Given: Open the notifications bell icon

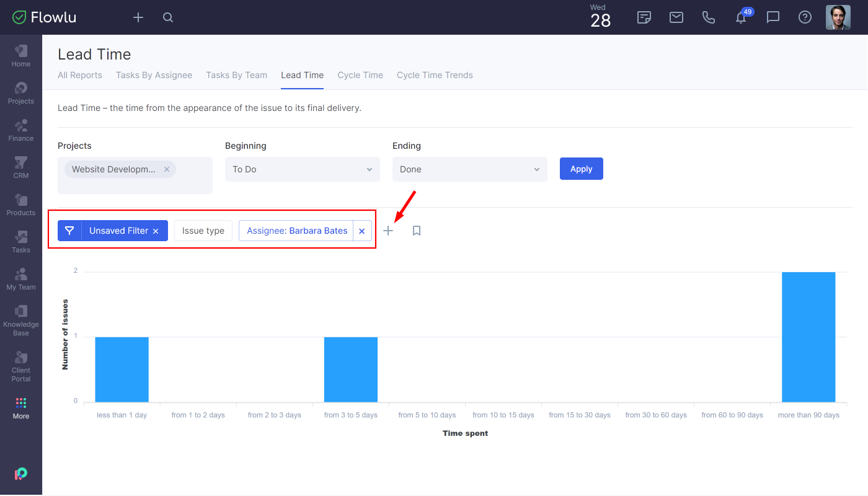Looking at the screenshot, I should point(741,17).
